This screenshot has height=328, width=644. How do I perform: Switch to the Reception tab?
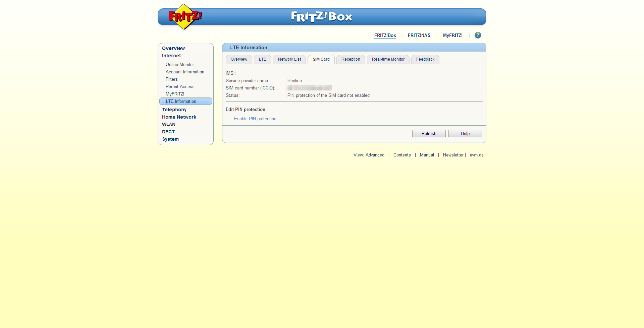[x=351, y=59]
